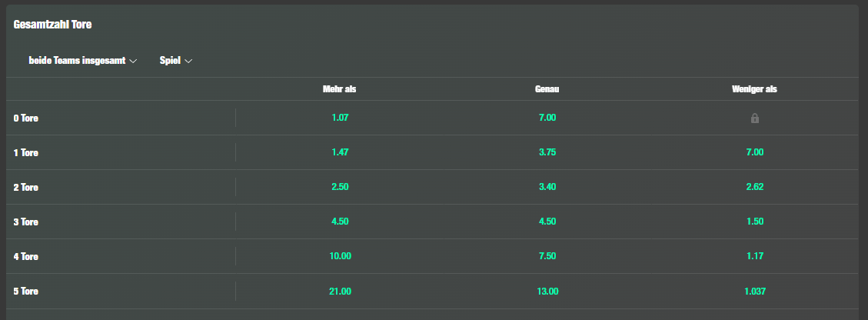Select odds 1.07 for more than 0 Tore
Image resolution: width=868 pixels, height=320 pixels.
tap(340, 118)
